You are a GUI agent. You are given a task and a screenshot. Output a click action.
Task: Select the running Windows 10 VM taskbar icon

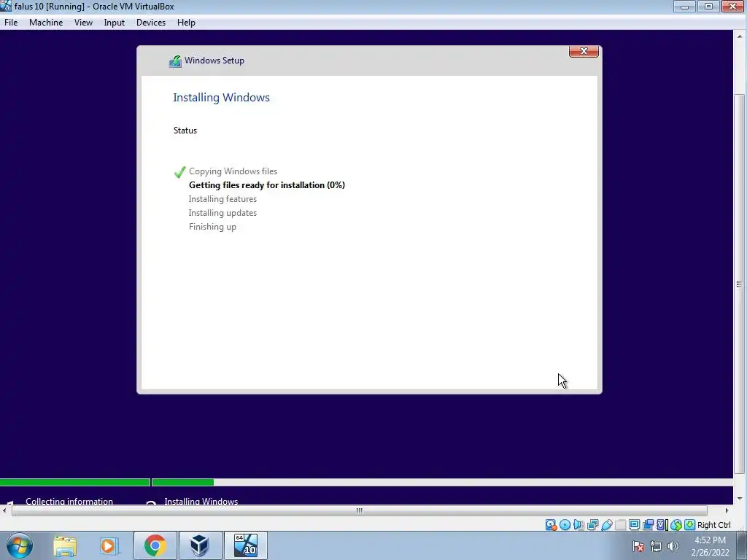(245, 545)
